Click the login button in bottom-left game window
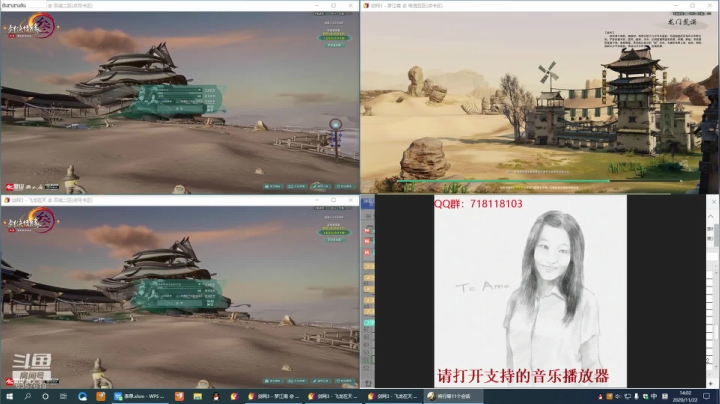Viewport: 720px width, 404px height. pyautogui.click(x=180, y=303)
